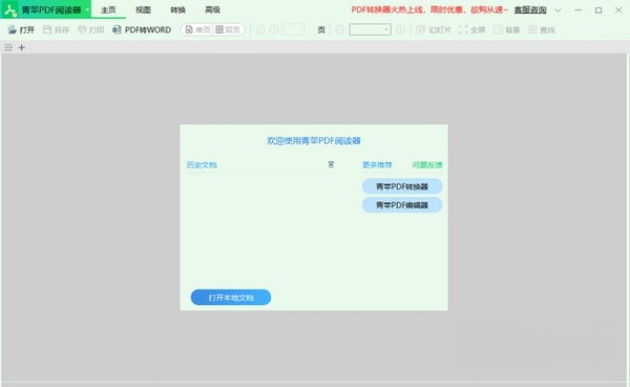Expand the title bar chevron menu
Screen dimensions: 630x387
point(558,10)
